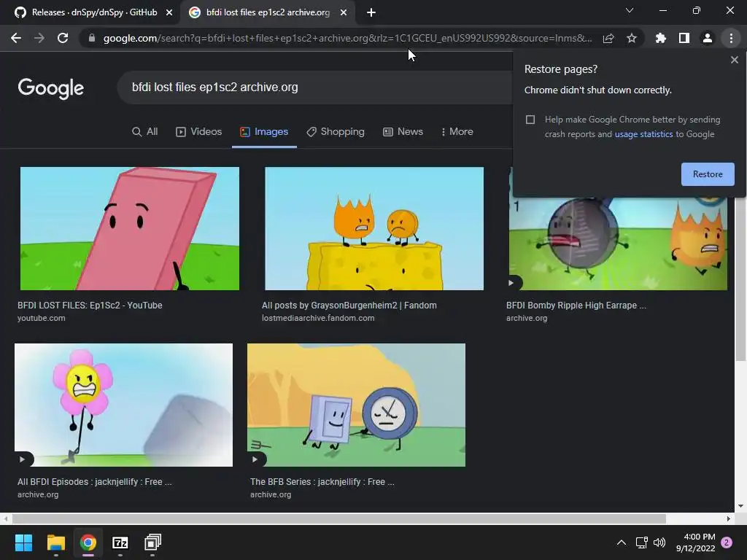Open the Chrome side panel
This screenshot has height=560, width=747.
coord(684,38)
